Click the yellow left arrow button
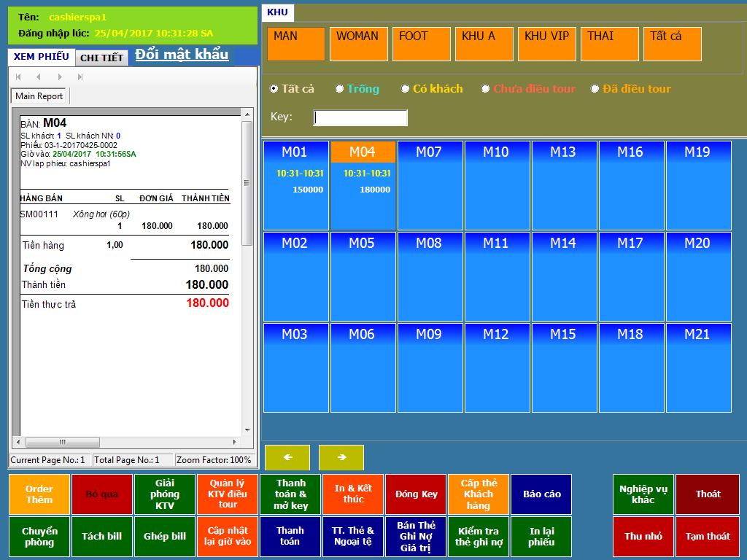This screenshot has width=747, height=560. (287, 457)
